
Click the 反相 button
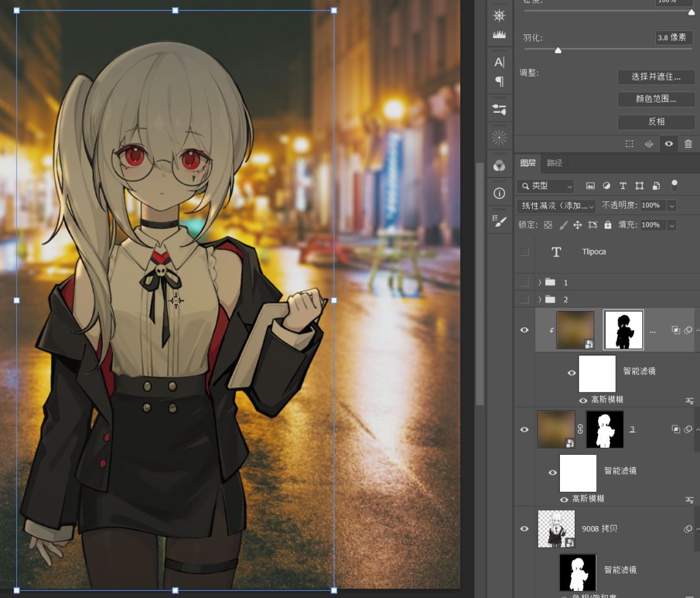pyautogui.click(x=655, y=122)
